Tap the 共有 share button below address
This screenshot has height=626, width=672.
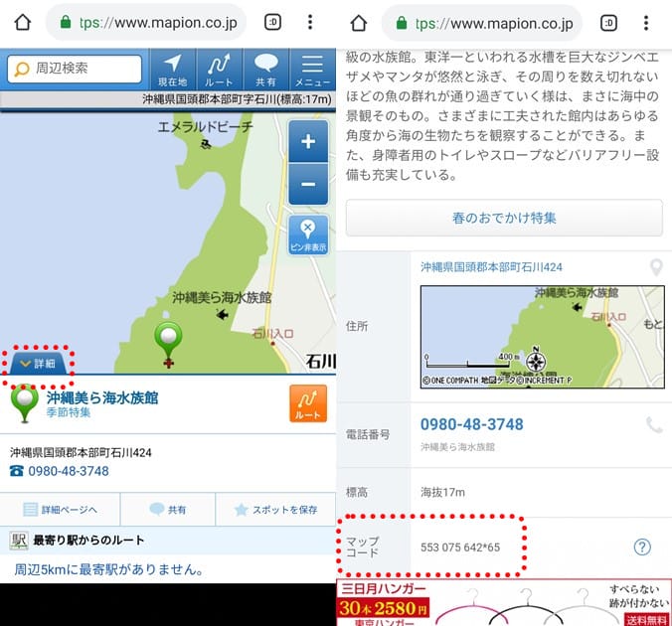[x=168, y=509]
